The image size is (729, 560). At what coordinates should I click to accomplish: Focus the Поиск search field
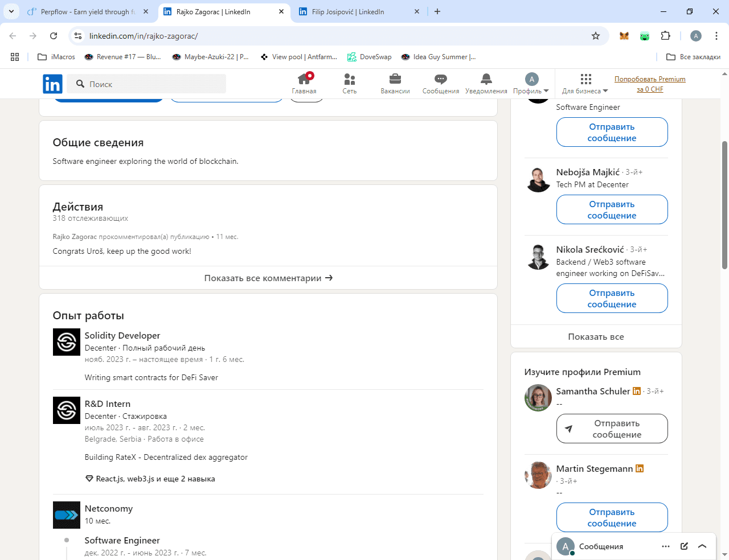[x=146, y=84]
